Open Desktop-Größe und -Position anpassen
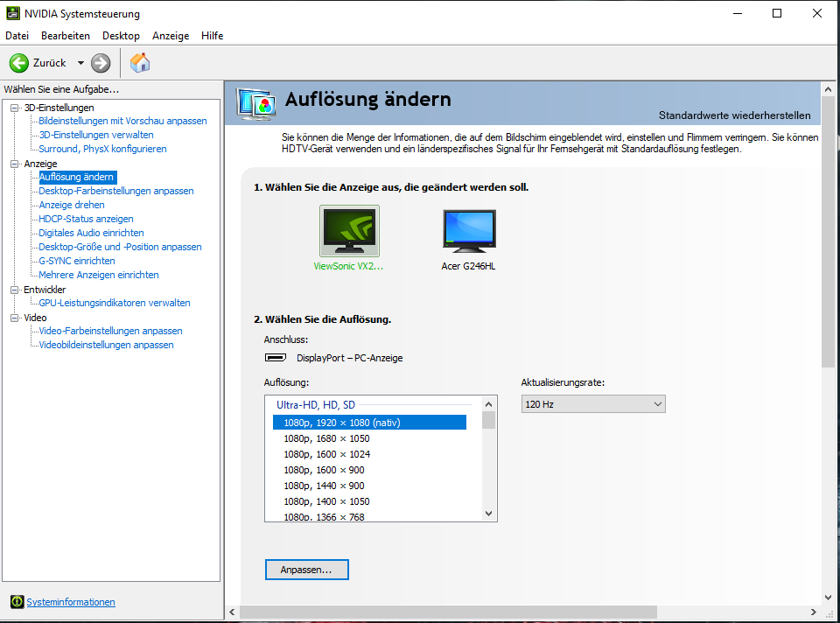This screenshot has width=840, height=623. tap(120, 247)
